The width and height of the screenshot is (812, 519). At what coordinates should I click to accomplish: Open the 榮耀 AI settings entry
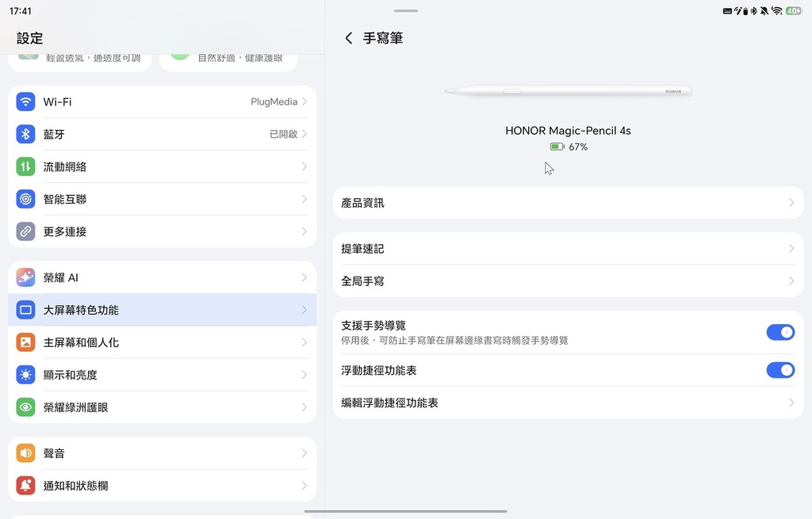(162, 277)
